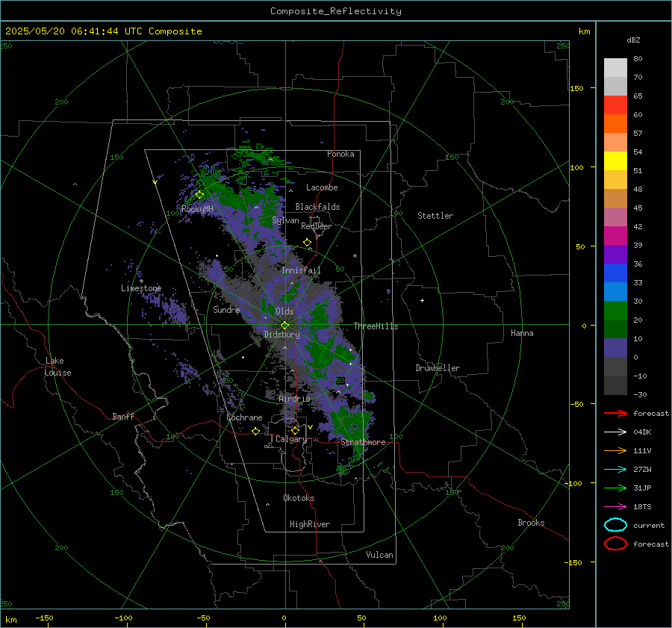Screen dimensions: 672x628
Task: Click the Strathmore city label
Action: click(x=363, y=442)
